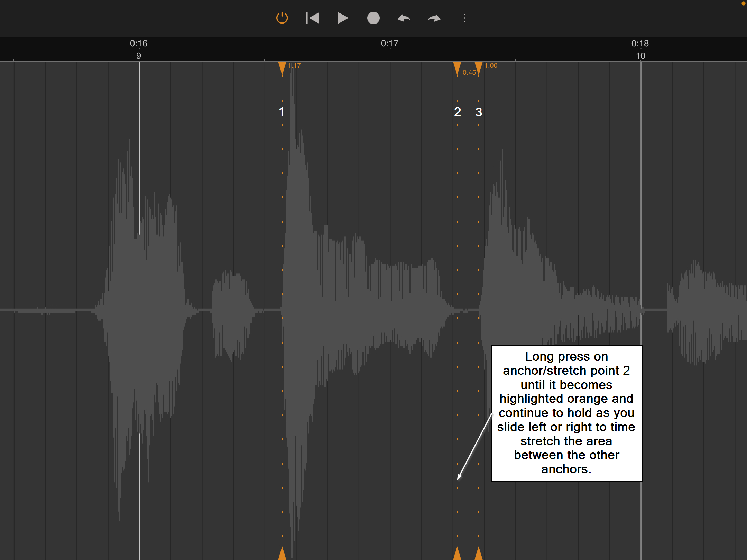The image size is (747, 560).
Task: Click the undo arrow
Action: click(x=404, y=18)
